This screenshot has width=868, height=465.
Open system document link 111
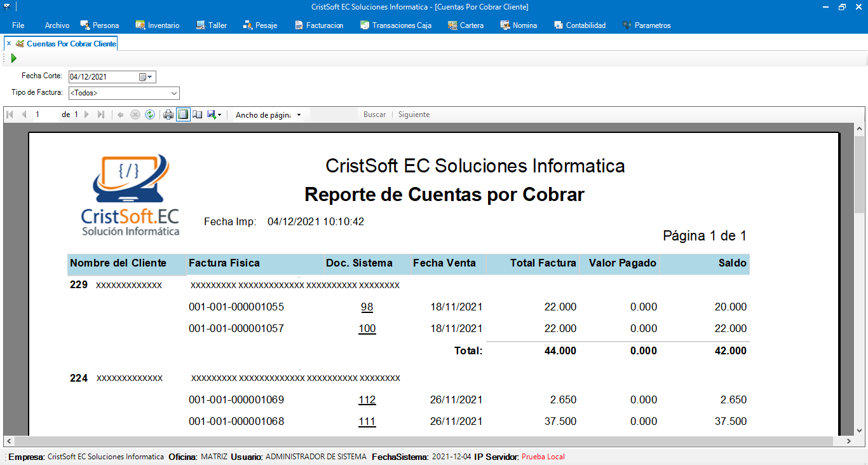point(367,422)
